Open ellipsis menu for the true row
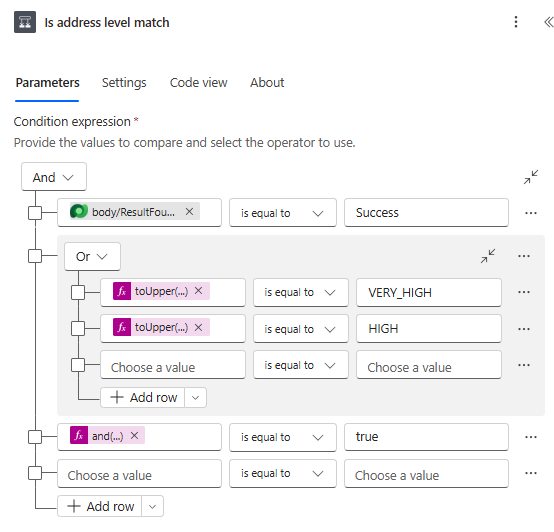The image size is (554, 532). (x=531, y=437)
